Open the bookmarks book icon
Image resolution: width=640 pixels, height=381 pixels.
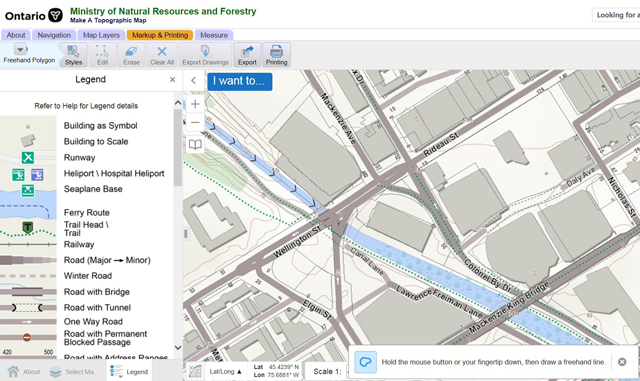click(195, 145)
